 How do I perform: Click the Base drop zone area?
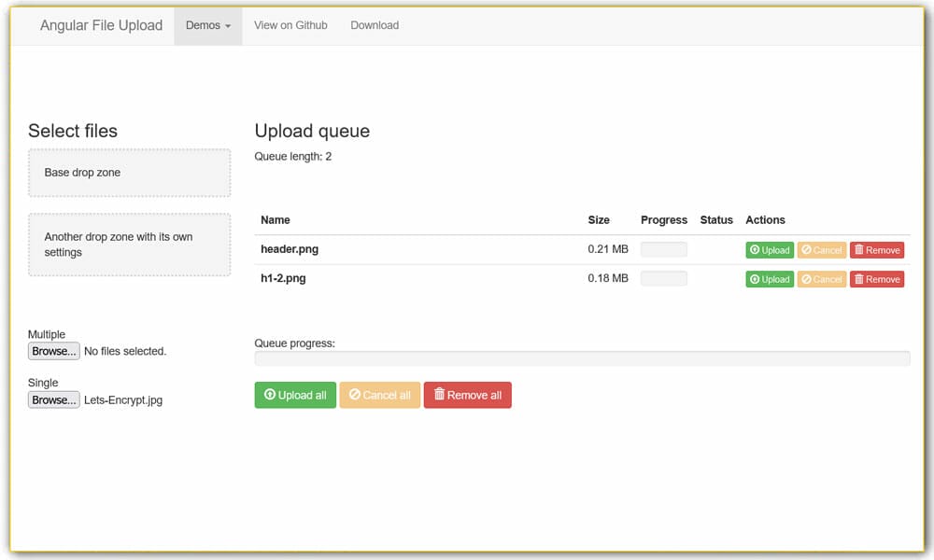point(129,173)
